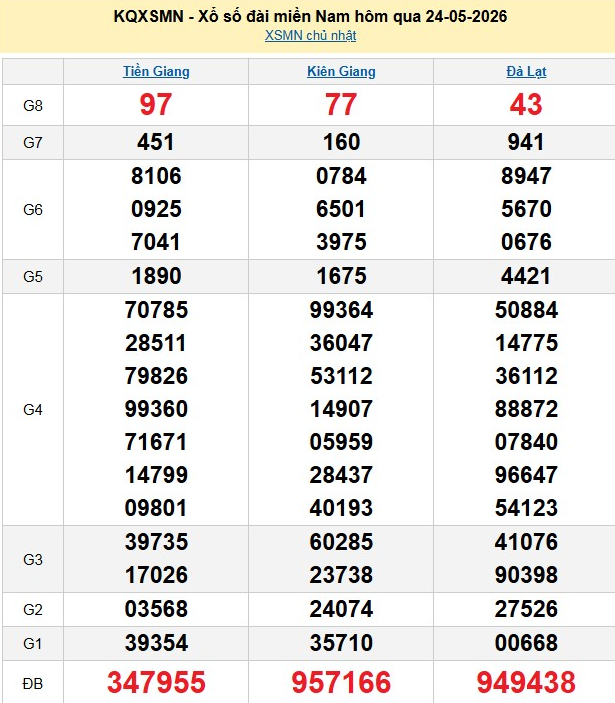This screenshot has height=703, width=615.
Task: Select the G7 value 160
Action: pyautogui.click(x=341, y=142)
